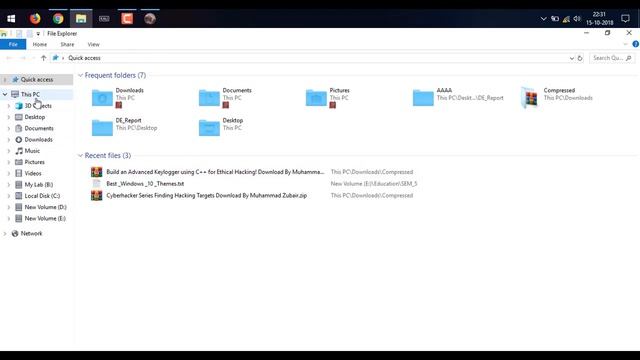Viewport: 640px width, 360px height.
Task: Select the AAAA folder icon
Action: (423, 98)
